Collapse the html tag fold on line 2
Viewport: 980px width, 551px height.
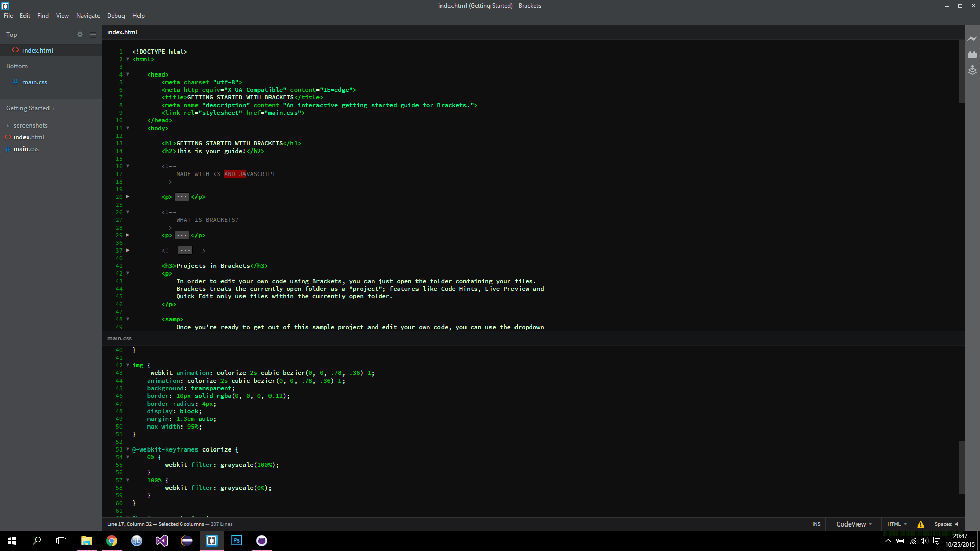tap(128, 59)
